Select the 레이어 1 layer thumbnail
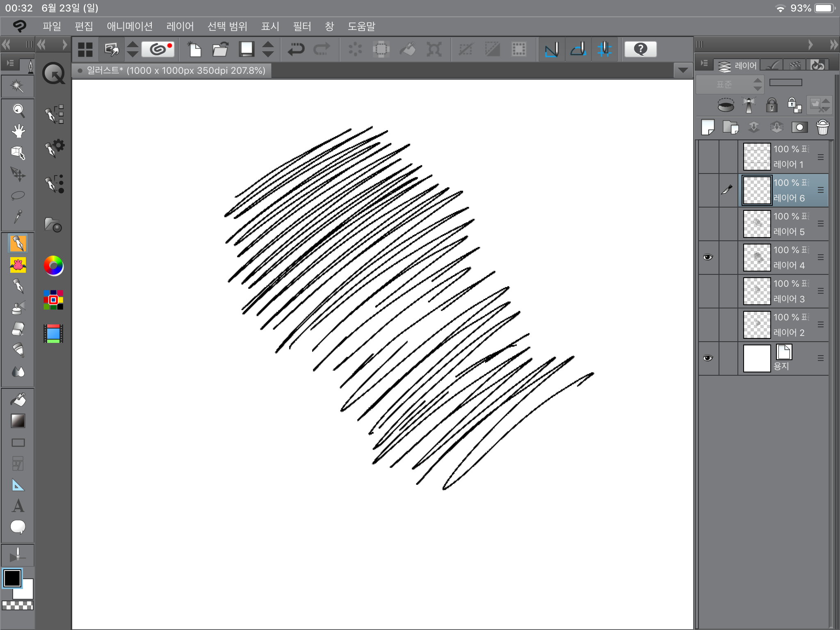The height and width of the screenshot is (630, 840). pos(757,156)
